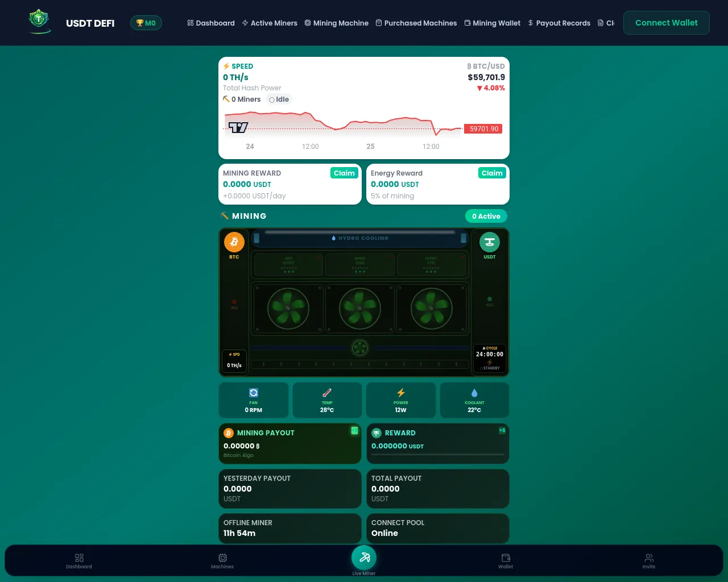This screenshot has width=728, height=582.
Task: Click the Connect Wallet button
Action: tap(667, 23)
